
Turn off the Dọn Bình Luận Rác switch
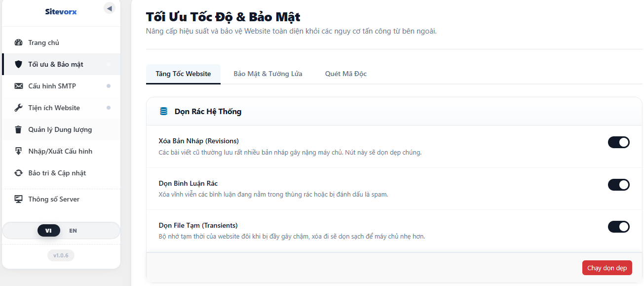tap(619, 185)
